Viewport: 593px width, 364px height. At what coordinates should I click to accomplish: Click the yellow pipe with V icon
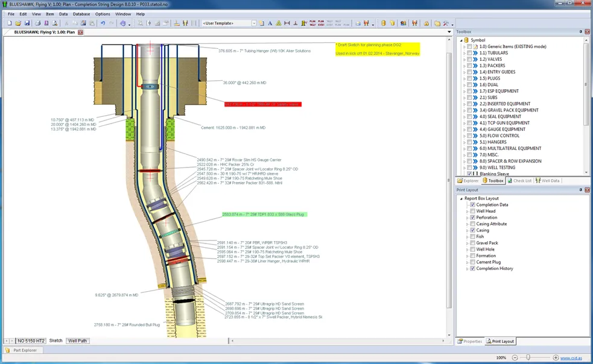pyautogui.click(x=304, y=24)
